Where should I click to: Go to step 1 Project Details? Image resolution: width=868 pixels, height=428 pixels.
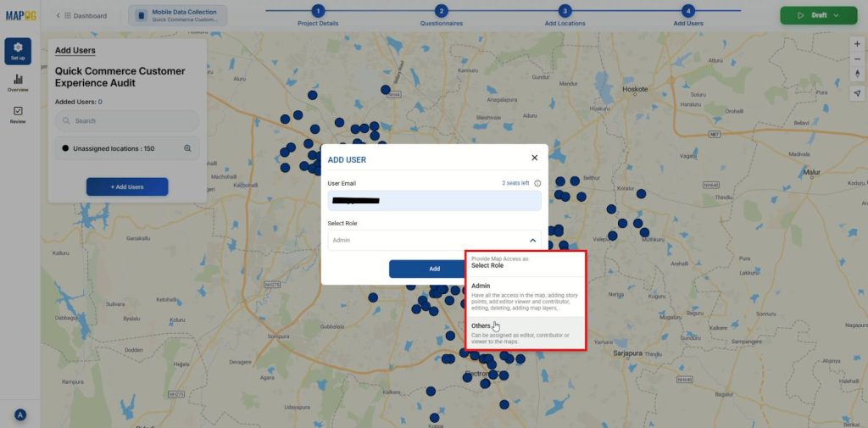coord(318,15)
